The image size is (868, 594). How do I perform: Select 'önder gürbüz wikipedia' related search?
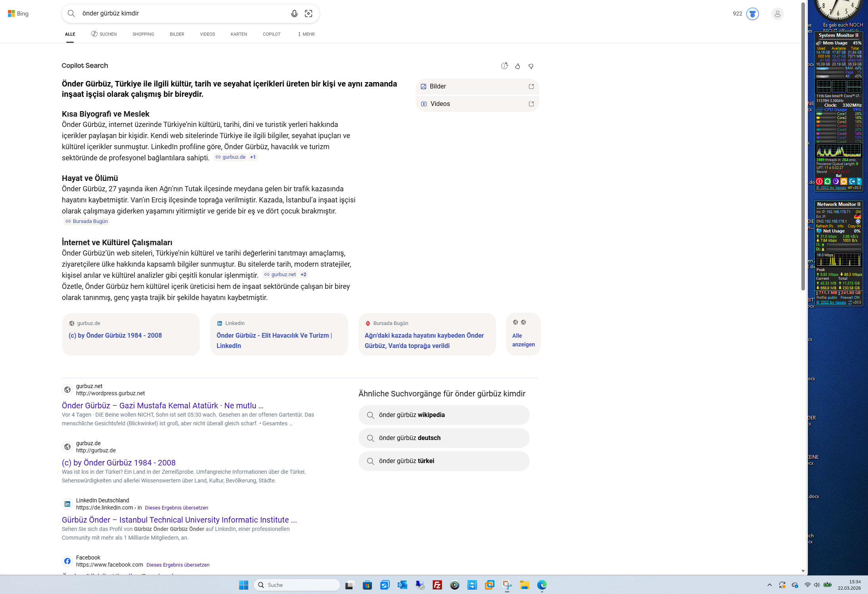(444, 415)
